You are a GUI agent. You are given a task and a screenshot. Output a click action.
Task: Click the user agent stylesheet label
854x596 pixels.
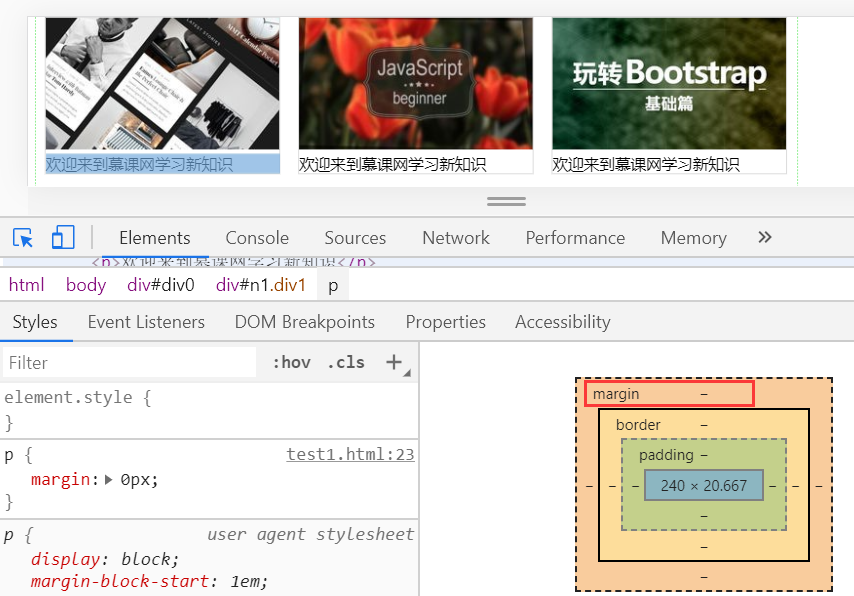pos(310,534)
